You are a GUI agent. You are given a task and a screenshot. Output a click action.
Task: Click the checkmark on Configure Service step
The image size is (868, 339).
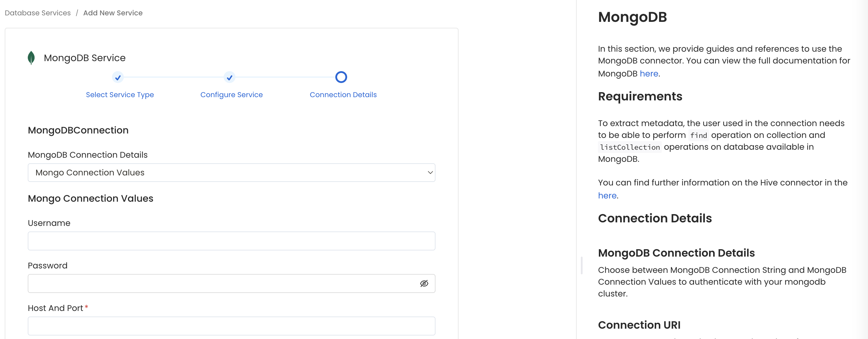point(229,77)
